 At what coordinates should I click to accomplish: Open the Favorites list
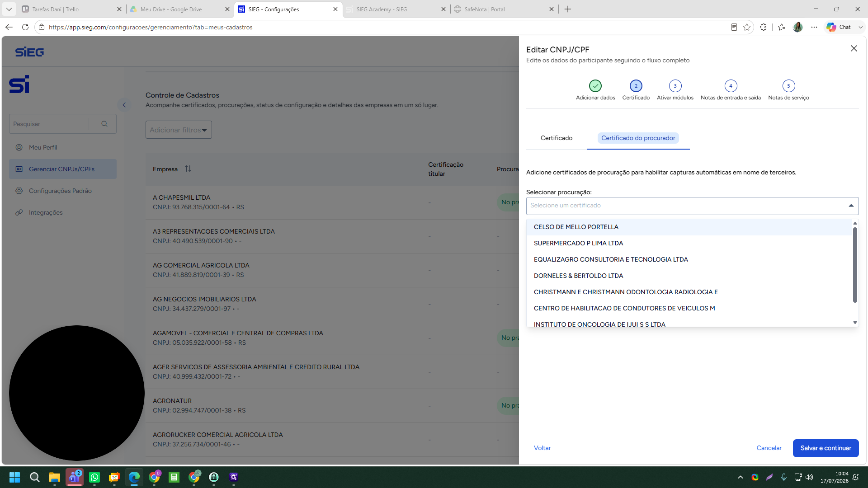coord(782,27)
